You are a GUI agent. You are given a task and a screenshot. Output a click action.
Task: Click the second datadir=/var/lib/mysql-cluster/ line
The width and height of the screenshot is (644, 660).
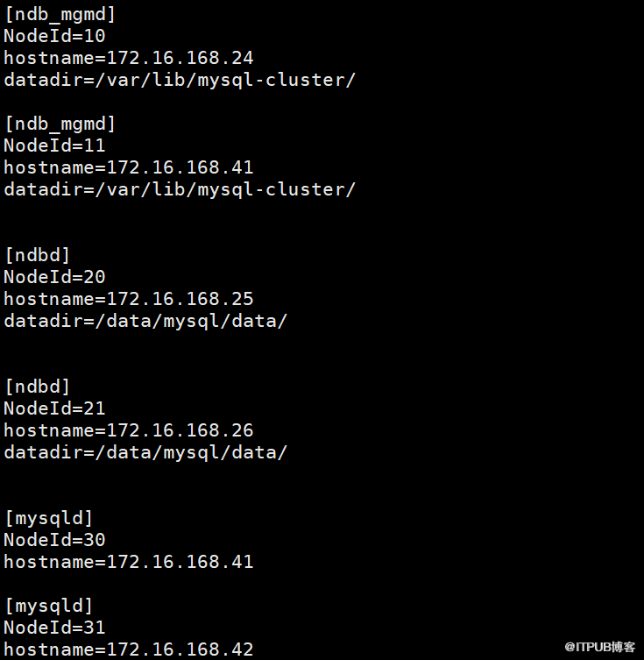tap(180, 189)
